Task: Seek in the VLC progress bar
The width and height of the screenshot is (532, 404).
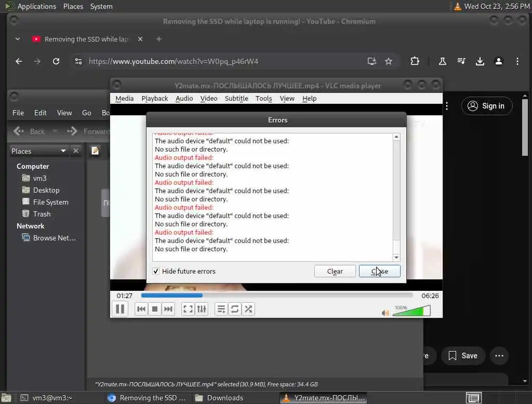Action: coord(276,295)
